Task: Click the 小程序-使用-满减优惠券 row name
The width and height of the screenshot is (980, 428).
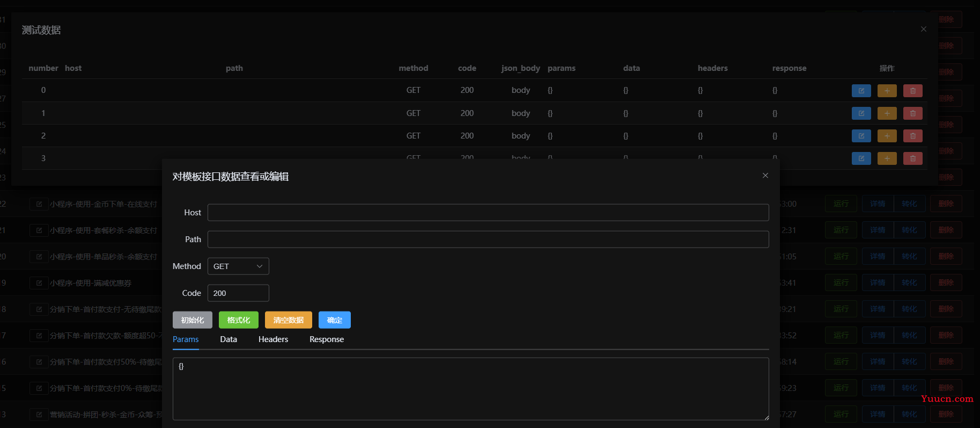Action: (91, 283)
